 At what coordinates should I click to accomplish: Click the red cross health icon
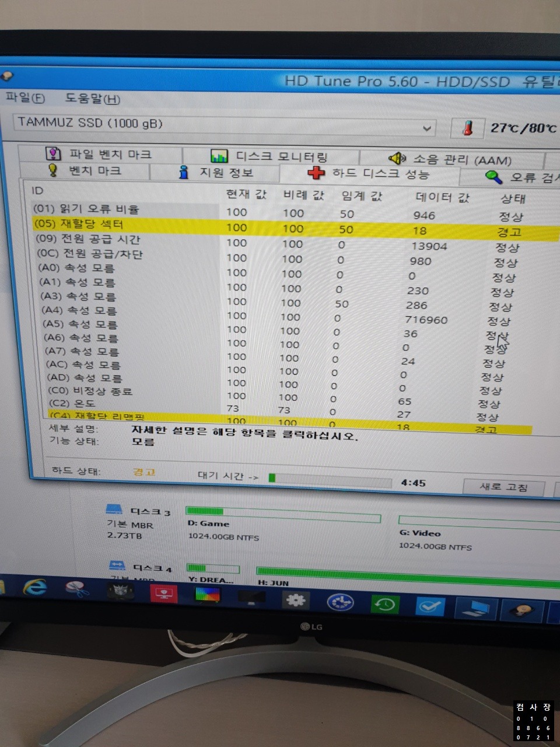[x=316, y=173]
